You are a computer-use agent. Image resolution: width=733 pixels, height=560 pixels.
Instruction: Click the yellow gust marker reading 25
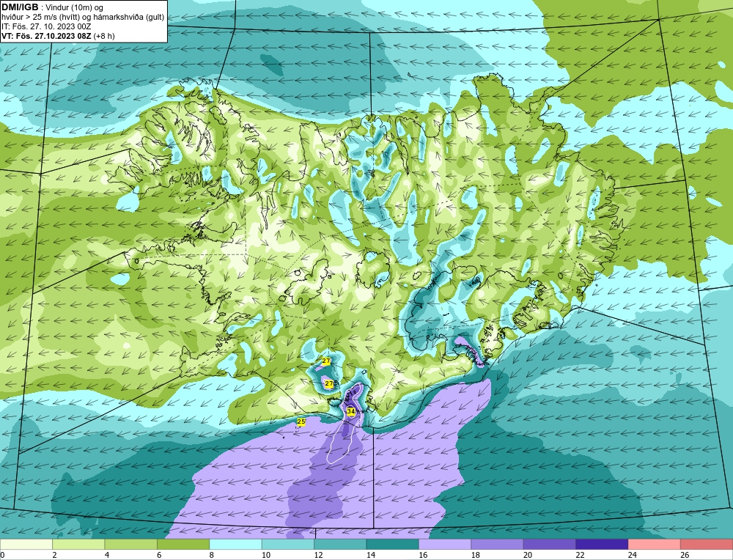pos(301,421)
